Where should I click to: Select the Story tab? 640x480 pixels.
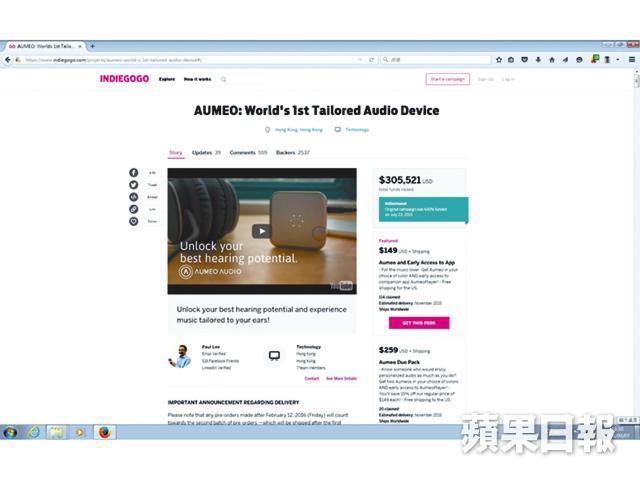pyautogui.click(x=176, y=153)
